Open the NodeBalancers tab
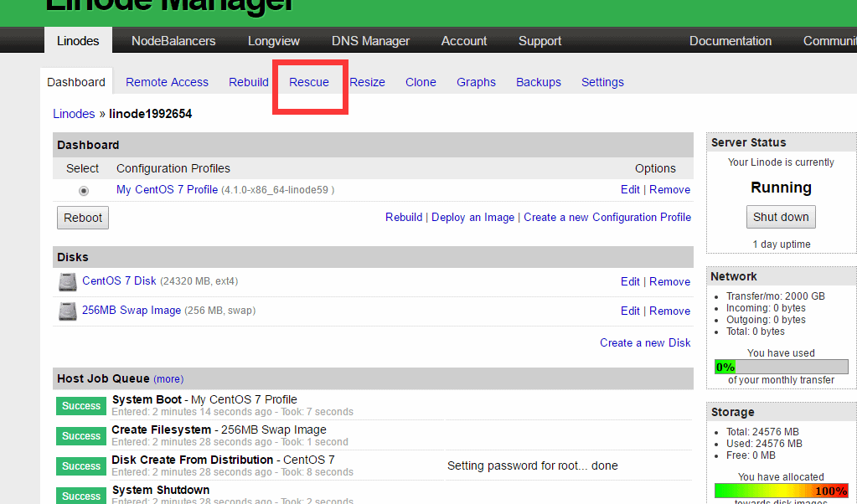Image resolution: width=857 pixels, height=504 pixels. pyautogui.click(x=173, y=41)
